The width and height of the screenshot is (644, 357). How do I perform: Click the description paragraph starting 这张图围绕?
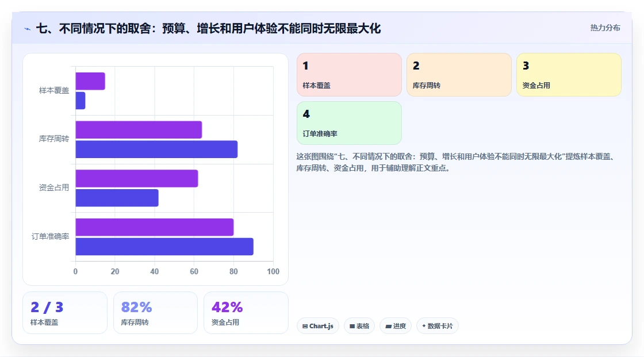(456, 162)
